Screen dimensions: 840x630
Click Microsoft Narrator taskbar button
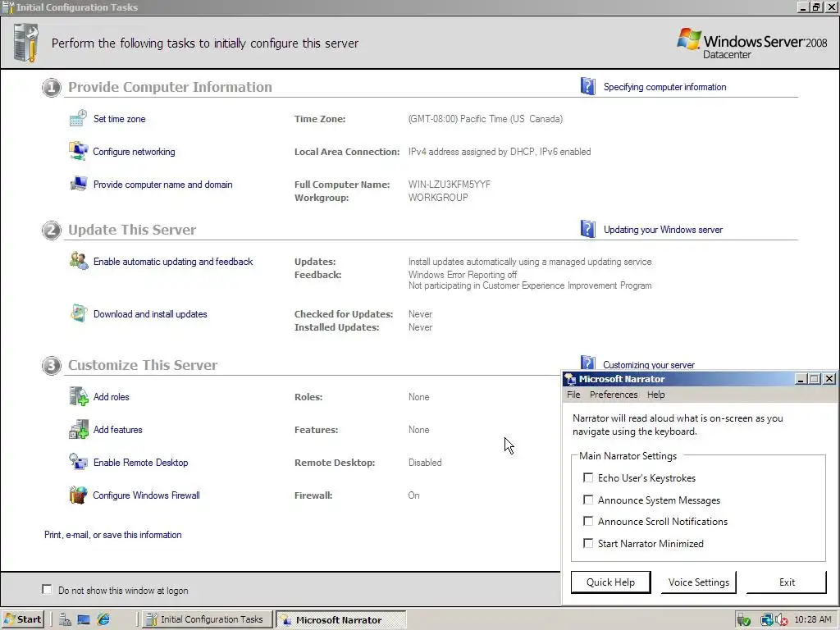(340, 619)
